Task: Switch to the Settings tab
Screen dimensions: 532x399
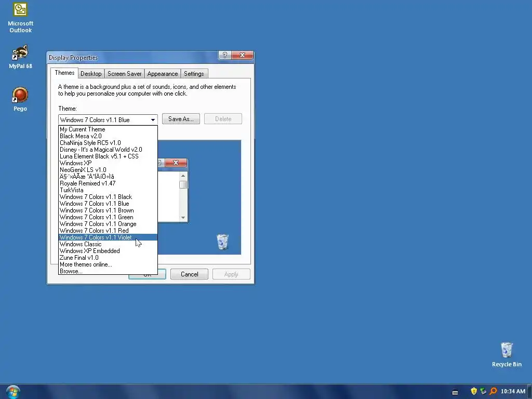Action: [x=194, y=74]
